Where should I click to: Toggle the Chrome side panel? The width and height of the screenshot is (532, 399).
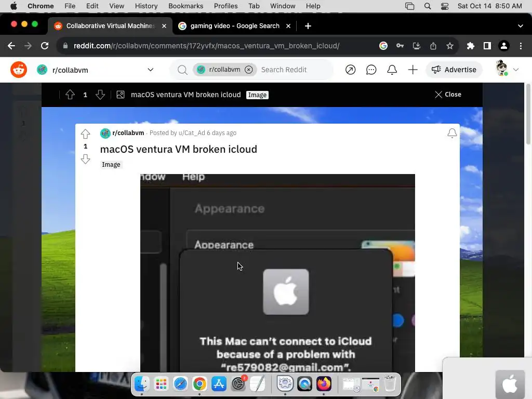coord(487,46)
